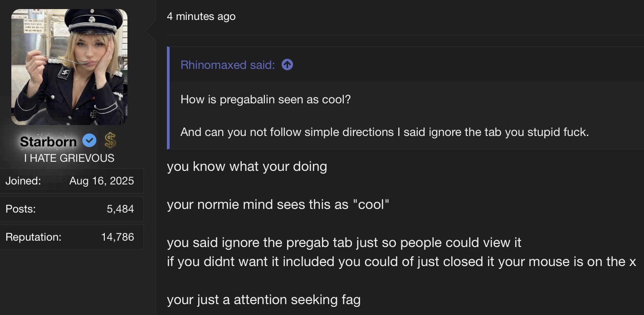Click the quoted line about simple directions
644x315 pixels.
[x=384, y=132]
